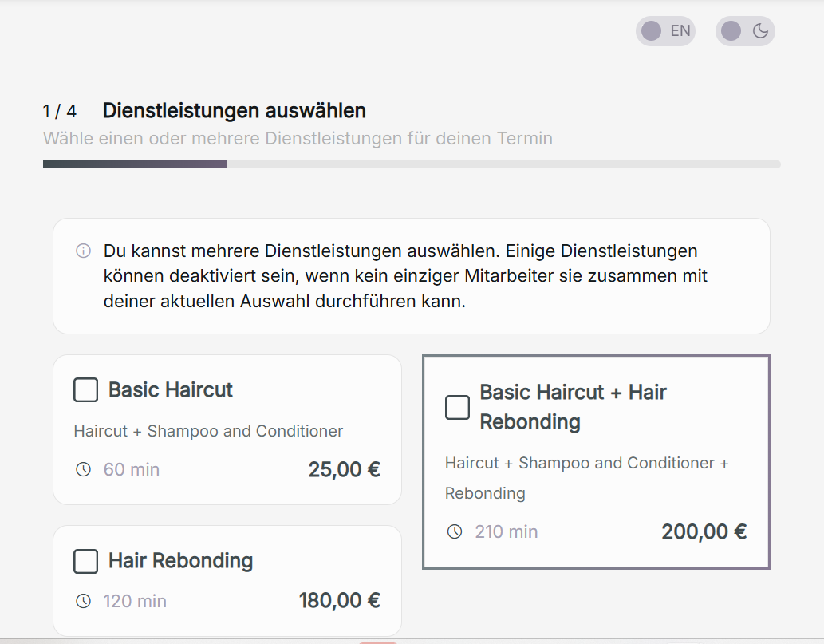
Task: Click clock icon beside 210 min
Action: 455,531
